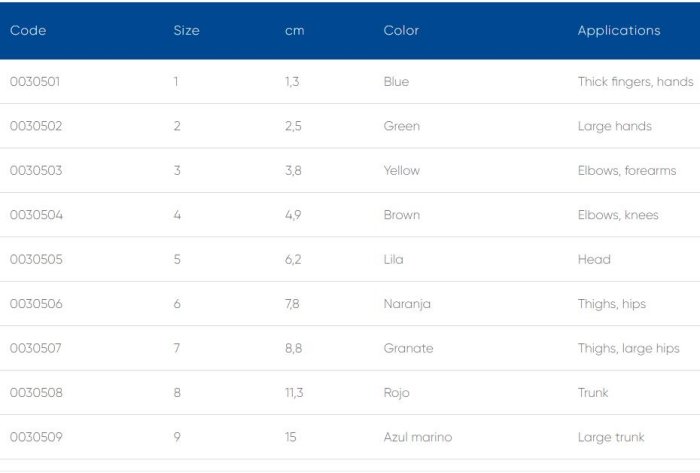This screenshot has height=473, width=700.
Task: Select the Green color entry
Action: pos(401,126)
